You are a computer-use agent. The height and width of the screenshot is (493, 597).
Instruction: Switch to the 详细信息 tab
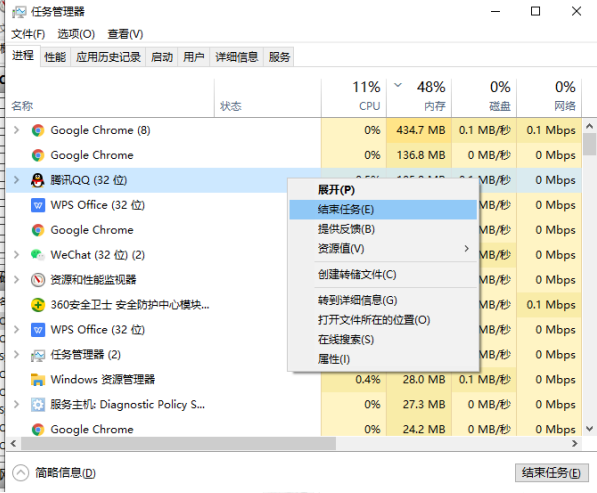237,57
